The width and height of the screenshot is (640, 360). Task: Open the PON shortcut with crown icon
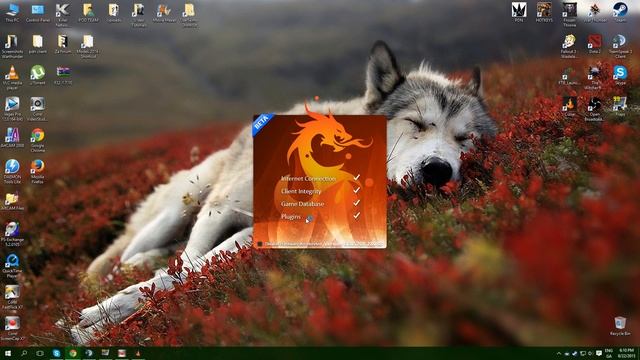519,12
